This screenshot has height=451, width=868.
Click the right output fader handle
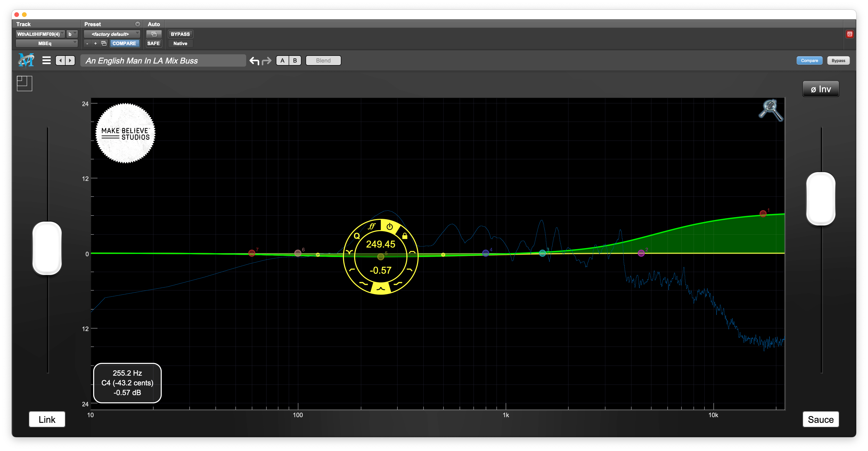820,198
